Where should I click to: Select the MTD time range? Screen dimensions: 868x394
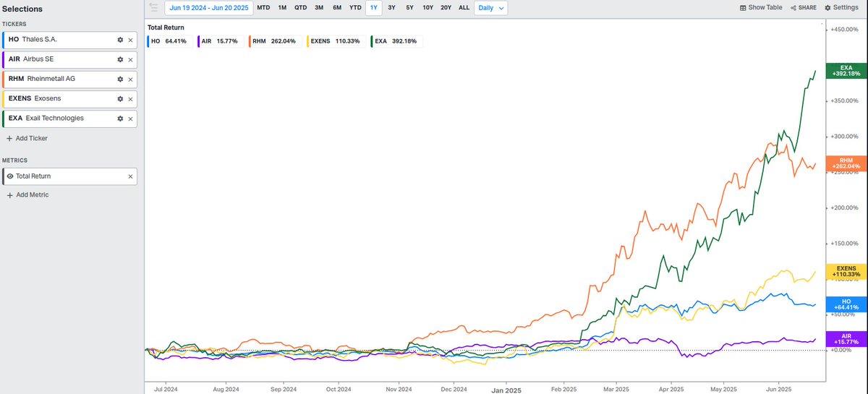[x=263, y=8]
